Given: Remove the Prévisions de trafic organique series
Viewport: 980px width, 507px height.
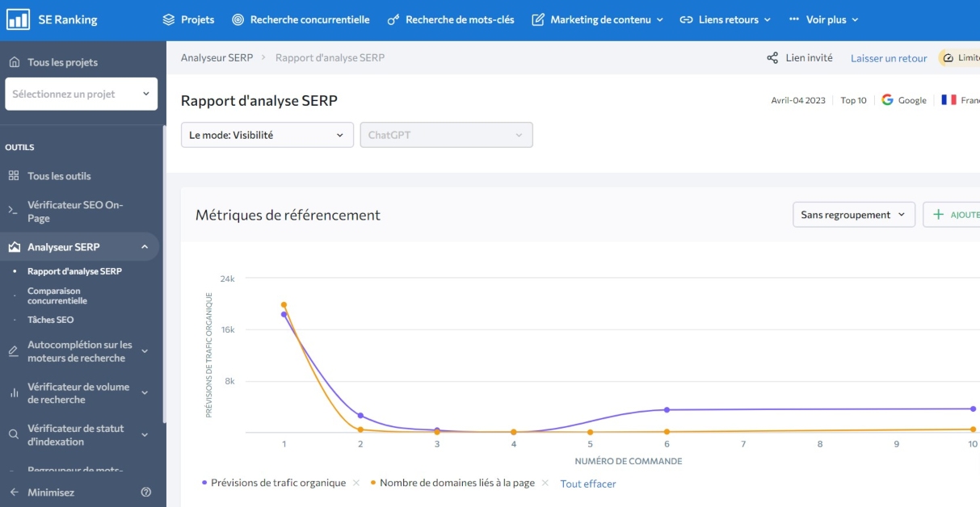Looking at the screenshot, I should [356, 483].
